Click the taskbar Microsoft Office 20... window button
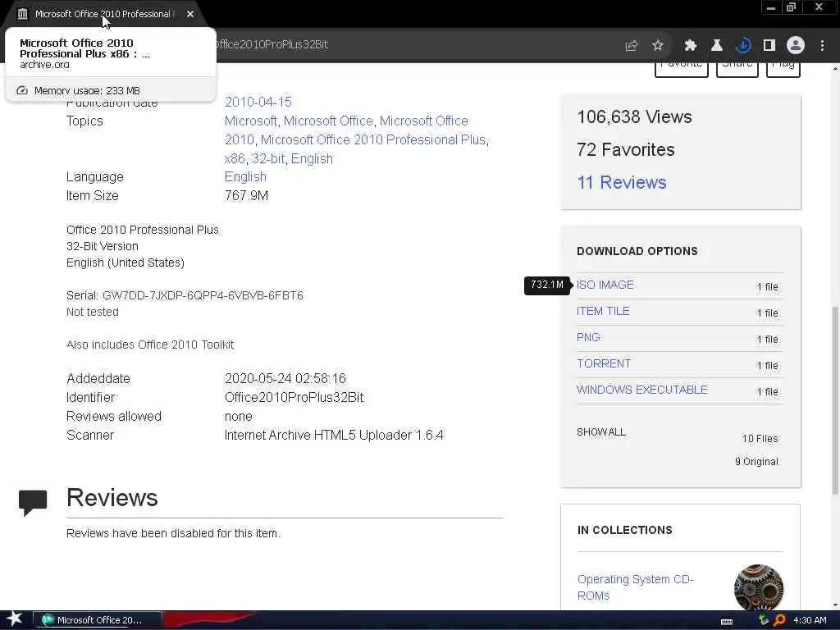The width and height of the screenshot is (840, 630). coord(98,620)
